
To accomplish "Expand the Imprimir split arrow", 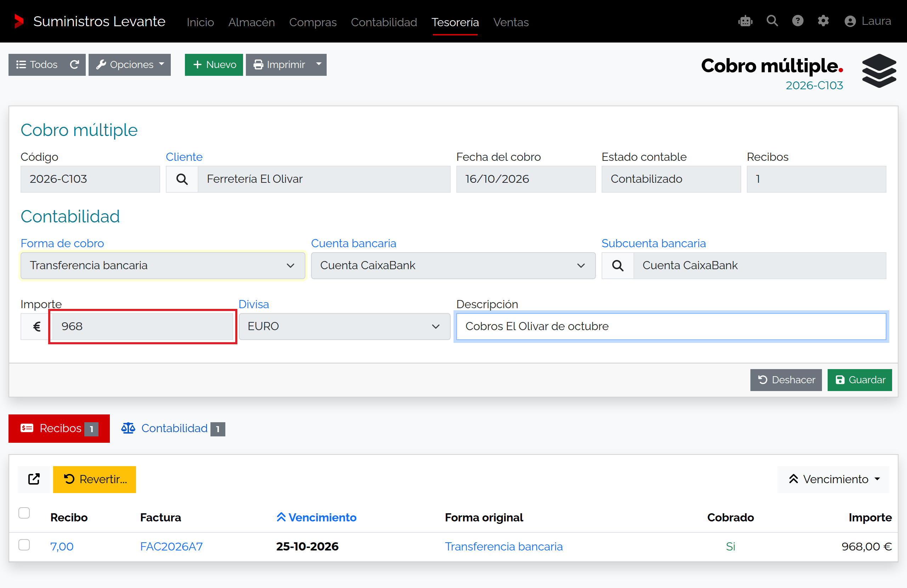I will point(319,65).
